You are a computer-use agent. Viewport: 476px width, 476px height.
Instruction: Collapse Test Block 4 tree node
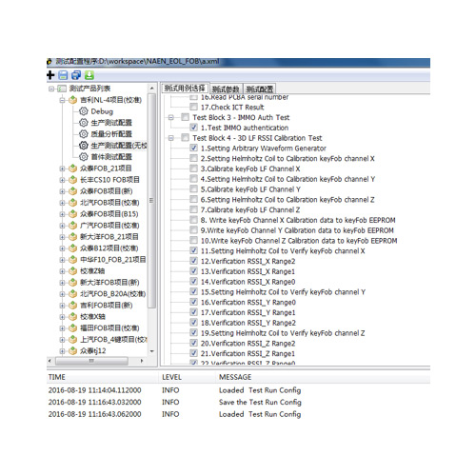point(171,138)
